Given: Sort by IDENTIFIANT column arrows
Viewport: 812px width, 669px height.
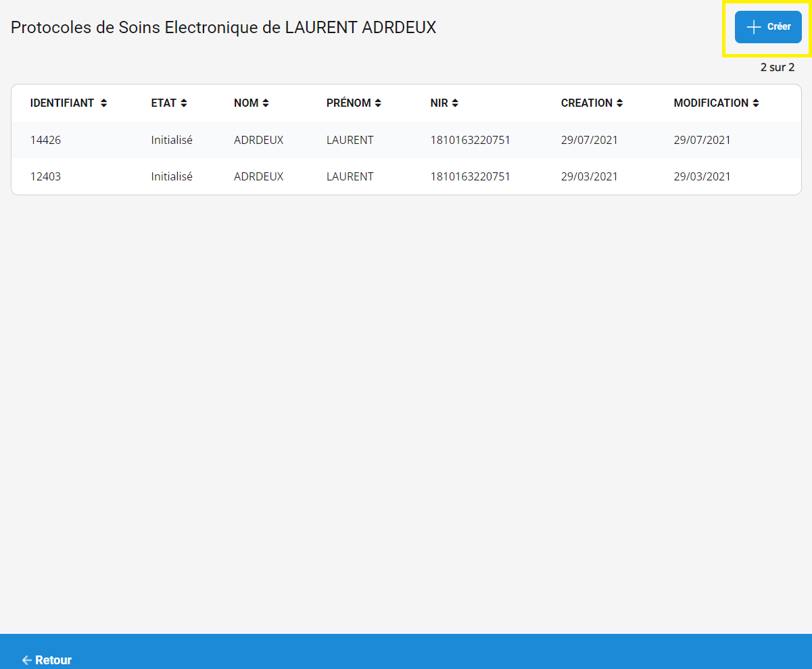Looking at the screenshot, I should (x=103, y=103).
